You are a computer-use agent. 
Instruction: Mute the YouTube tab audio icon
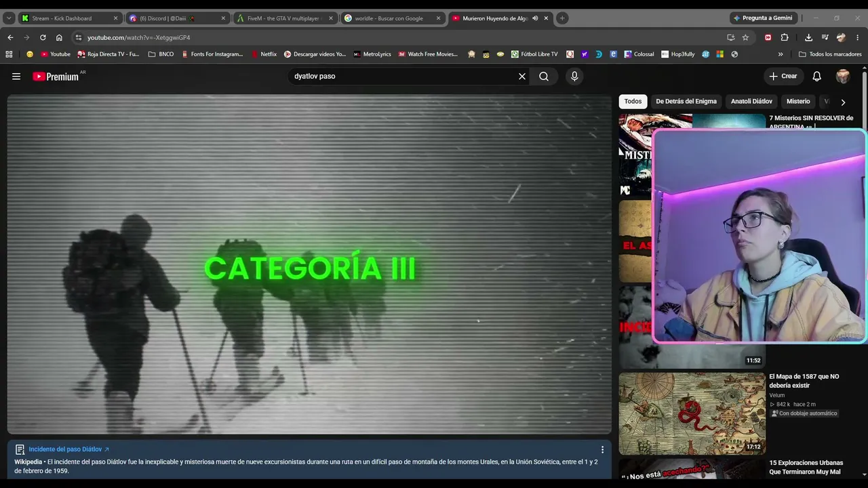click(x=535, y=18)
